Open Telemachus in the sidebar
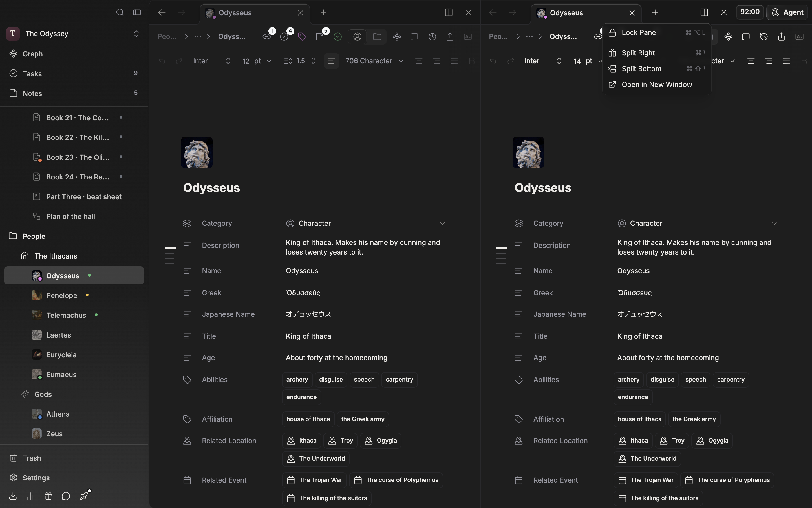This screenshot has width=812, height=508. [x=74, y=315]
